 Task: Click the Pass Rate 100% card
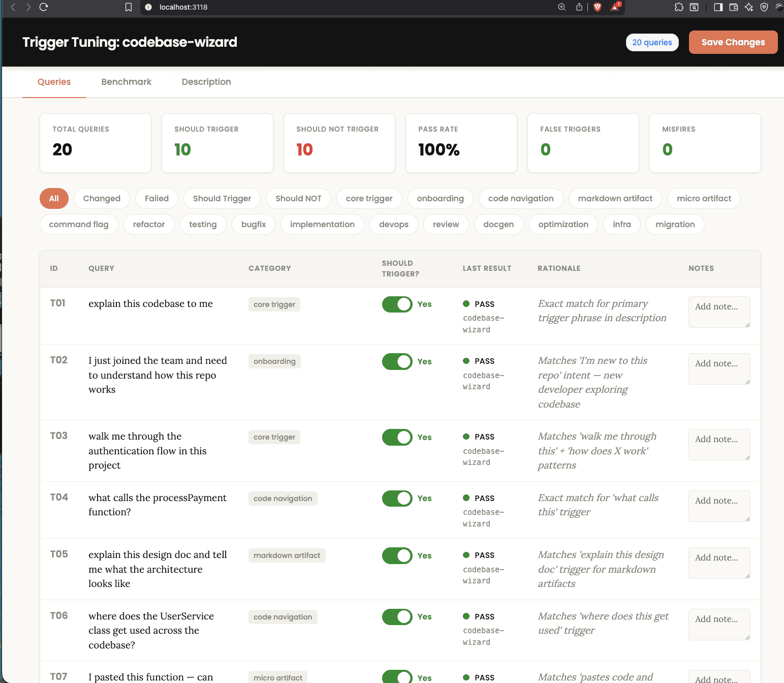click(x=461, y=143)
